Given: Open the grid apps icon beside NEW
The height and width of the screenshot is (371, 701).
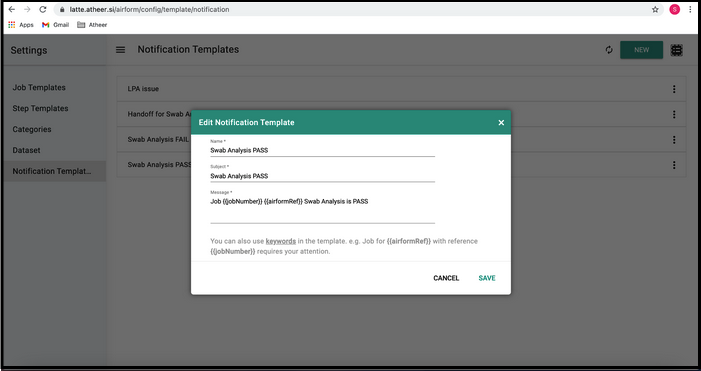Looking at the screenshot, I should click(676, 50).
